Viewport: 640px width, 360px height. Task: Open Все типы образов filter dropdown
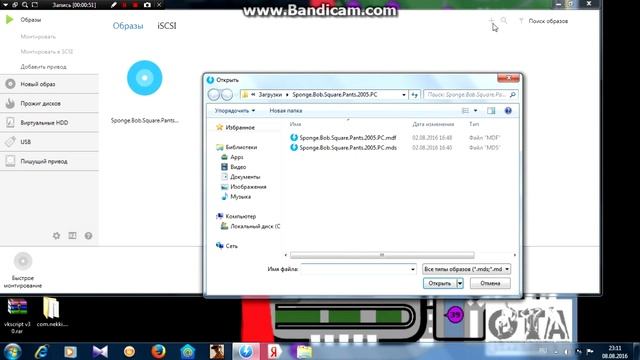[x=467, y=269]
